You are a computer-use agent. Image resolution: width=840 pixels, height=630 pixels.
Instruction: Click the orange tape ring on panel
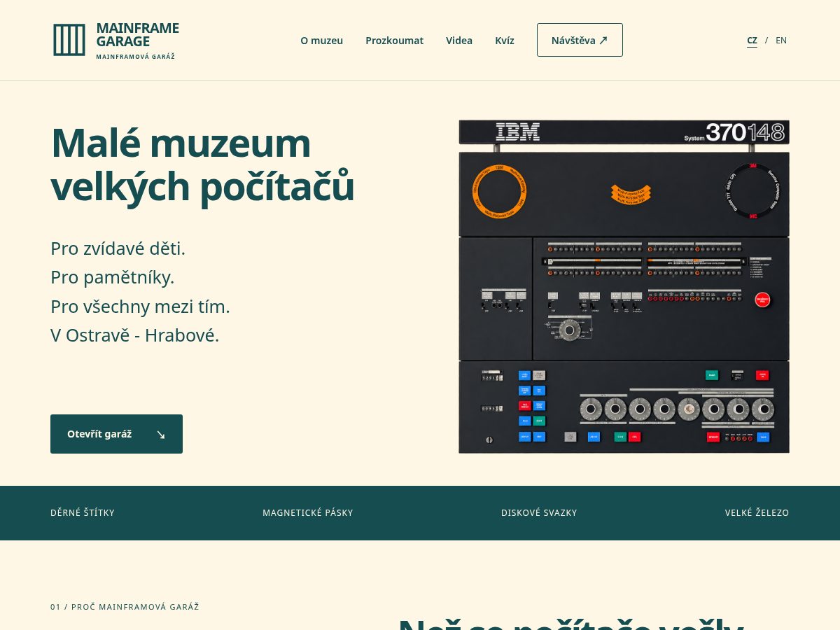pos(499,191)
